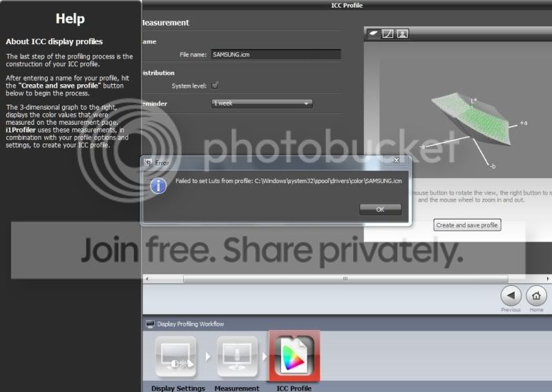552x392 pixels.
Task: Click the File name field SAMSUNG.icm
Action: tap(276, 55)
